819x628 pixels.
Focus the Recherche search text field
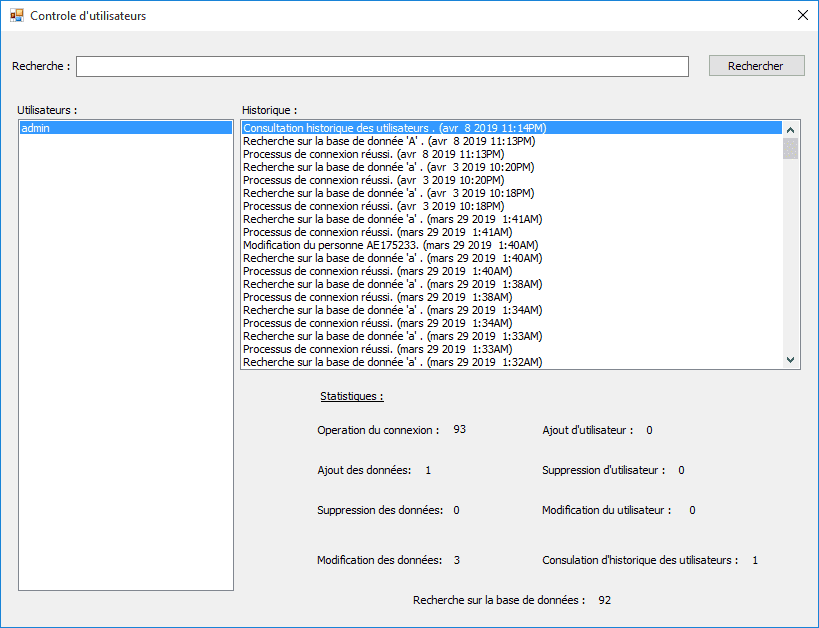pyautogui.click(x=382, y=66)
